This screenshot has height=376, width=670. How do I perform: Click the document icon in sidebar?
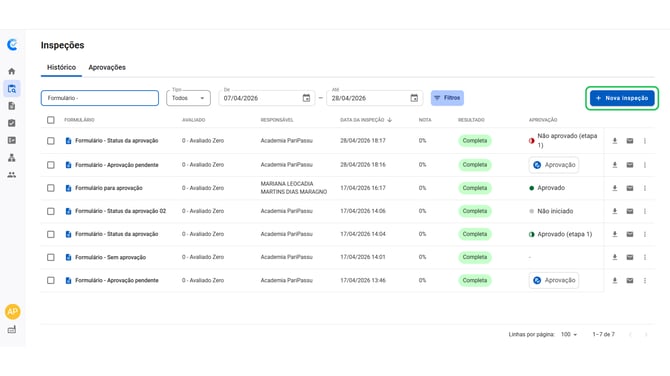(12, 106)
